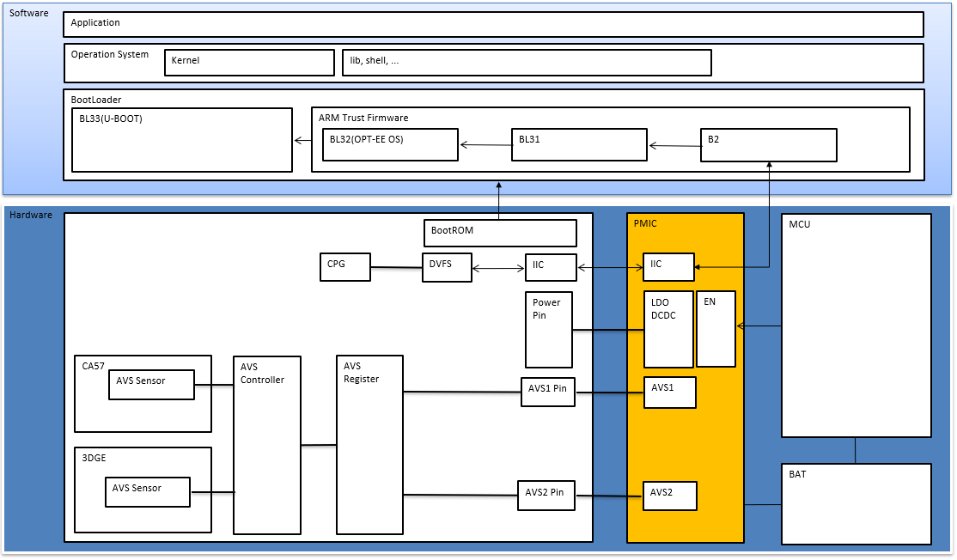Click the Kernel box

250,63
